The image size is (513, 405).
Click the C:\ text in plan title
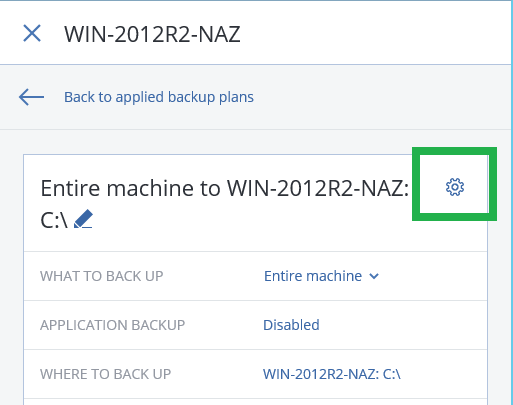[x=54, y=220]
